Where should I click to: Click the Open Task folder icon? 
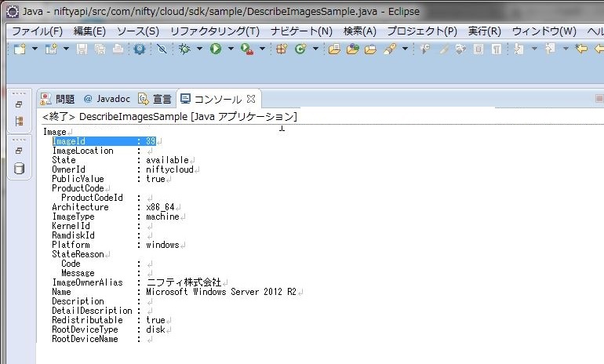(x=352, y=49)
